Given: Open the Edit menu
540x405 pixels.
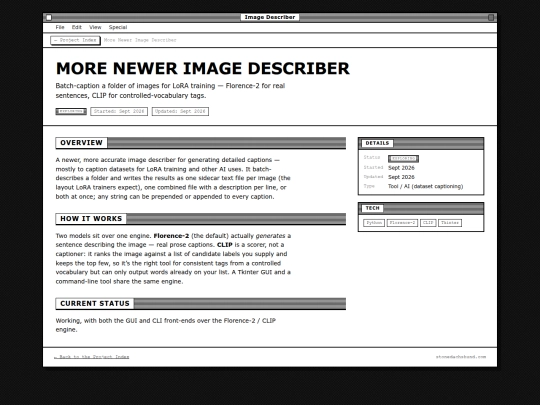Looking at the screenshot, I should [76, 27].
